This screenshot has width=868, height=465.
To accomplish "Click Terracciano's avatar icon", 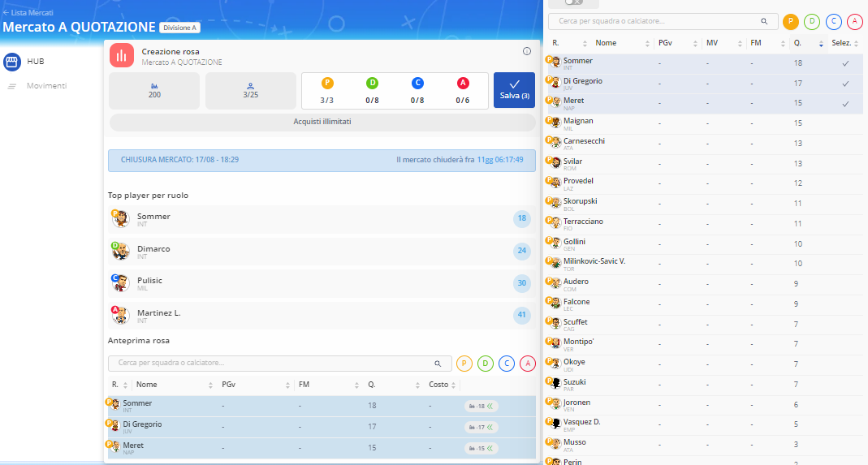I will 555,224.
